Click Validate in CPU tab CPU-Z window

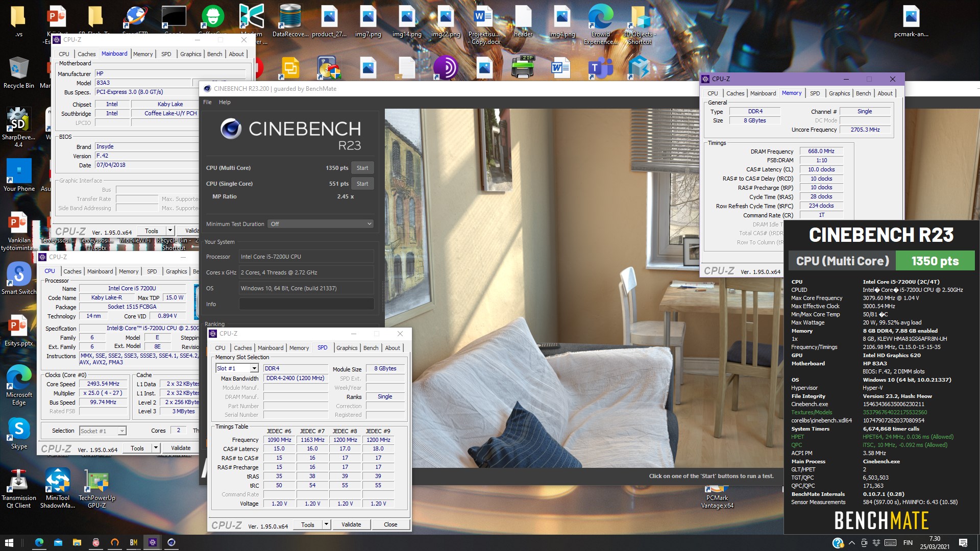[181, 448]
